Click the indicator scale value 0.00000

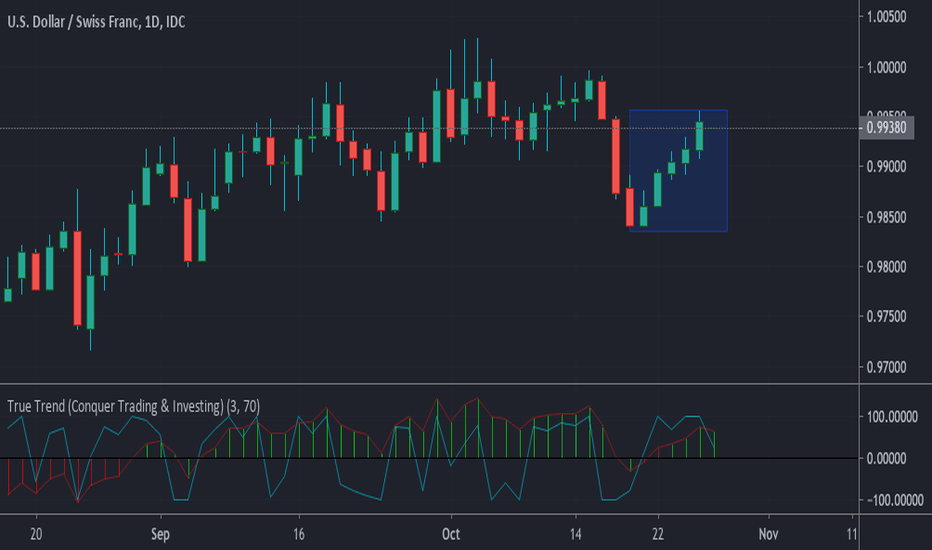[x=886, y=458]
